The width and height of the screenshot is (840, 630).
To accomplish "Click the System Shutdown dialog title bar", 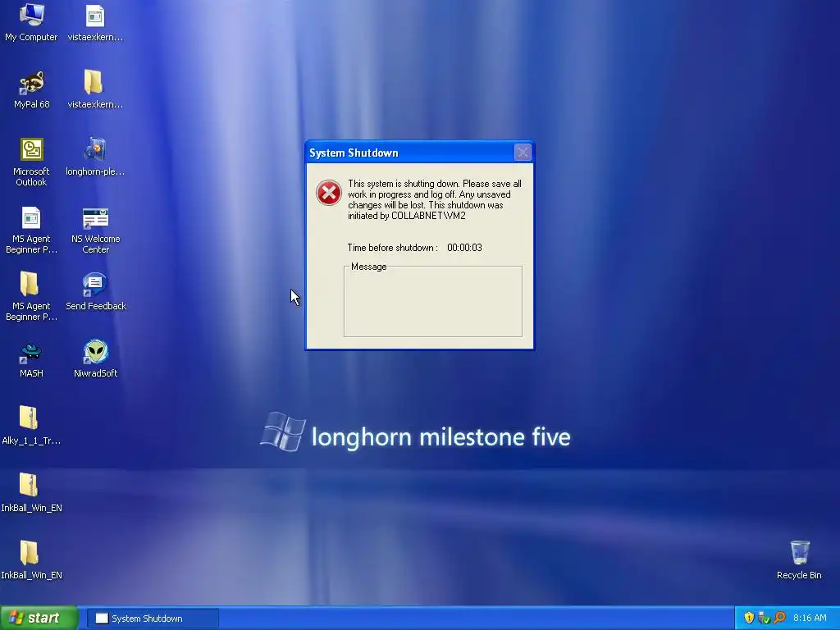I will click(419, 153).
